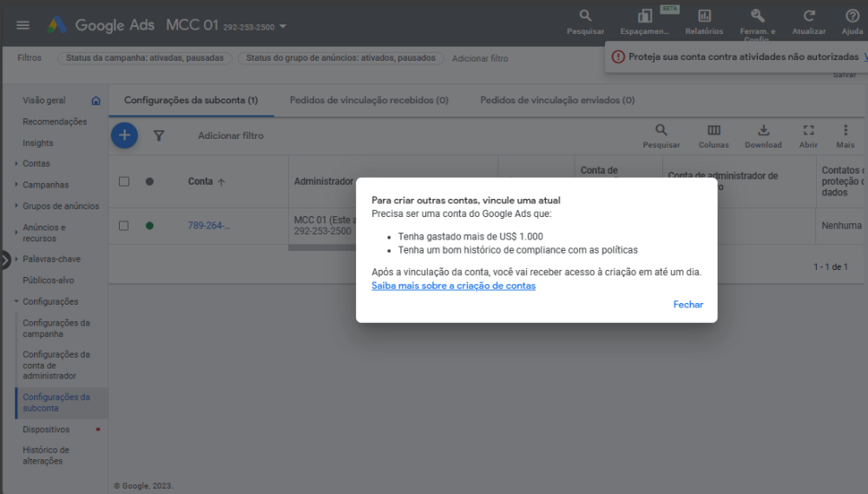Open Histórico de alterações in sidebar
The width and height of the screenshot is (868, 494).
point(46,455)
